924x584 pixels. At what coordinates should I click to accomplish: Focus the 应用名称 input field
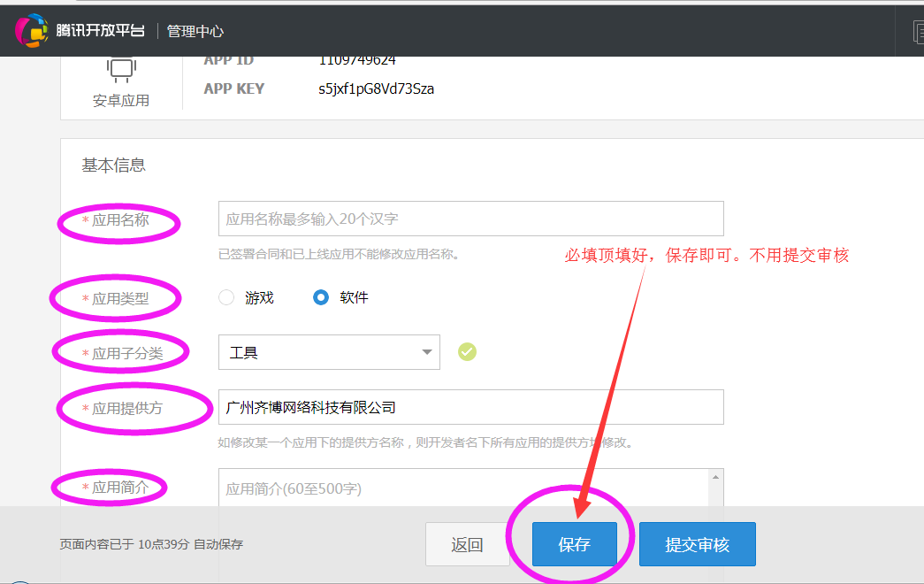[470, 219]
